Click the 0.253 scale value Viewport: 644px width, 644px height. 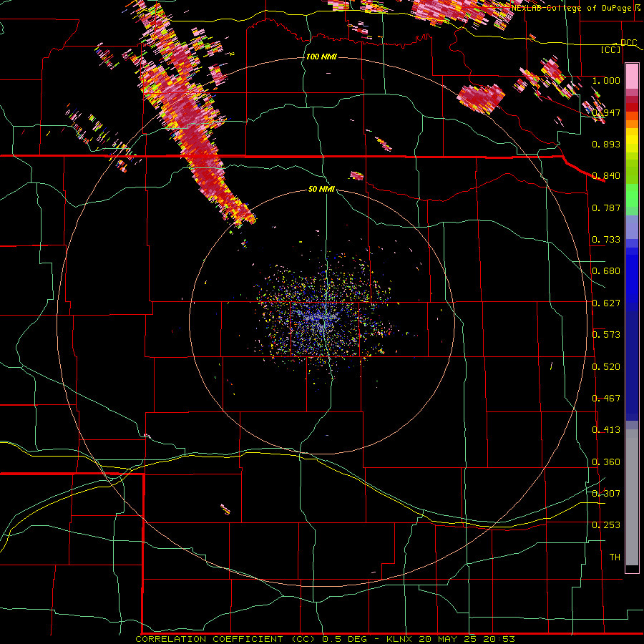(606, 525)
